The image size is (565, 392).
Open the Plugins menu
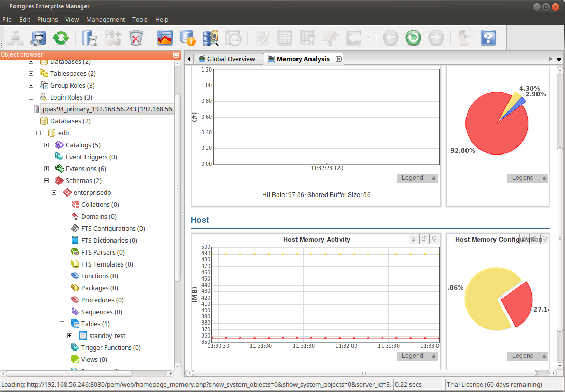pos(48,20)
